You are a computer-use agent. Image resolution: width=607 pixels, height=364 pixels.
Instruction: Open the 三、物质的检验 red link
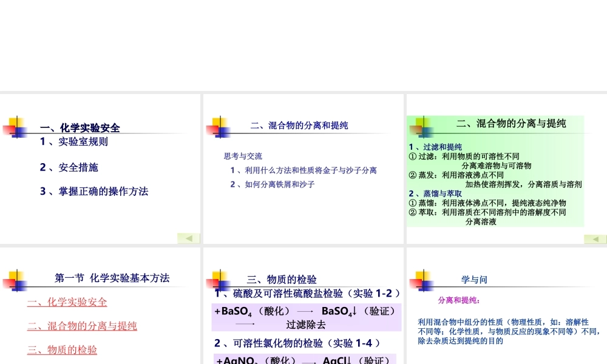point(62,350)
